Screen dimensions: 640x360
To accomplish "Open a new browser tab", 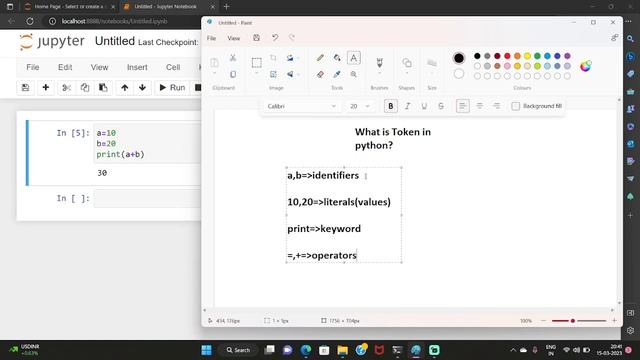I will click(x=227, y=7).
